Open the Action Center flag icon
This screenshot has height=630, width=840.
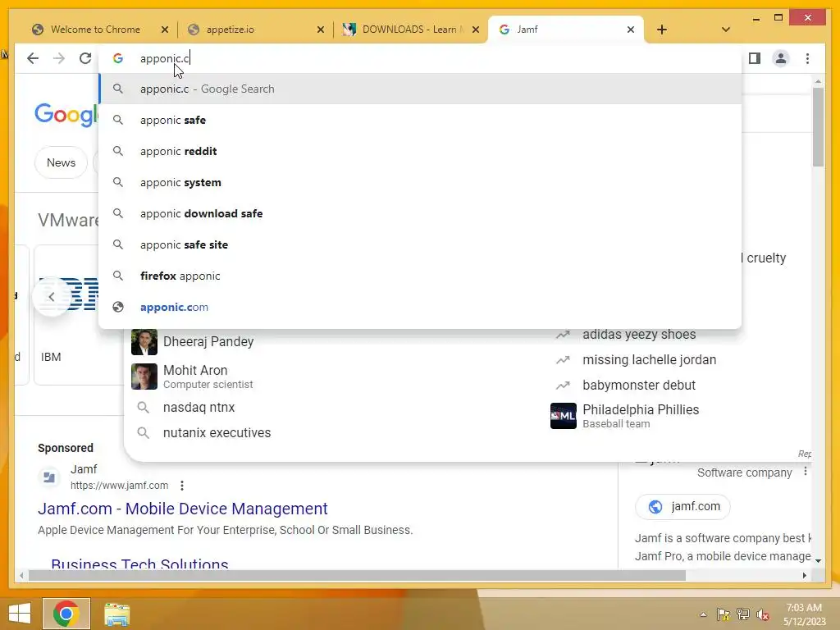(x=723, y=614)
